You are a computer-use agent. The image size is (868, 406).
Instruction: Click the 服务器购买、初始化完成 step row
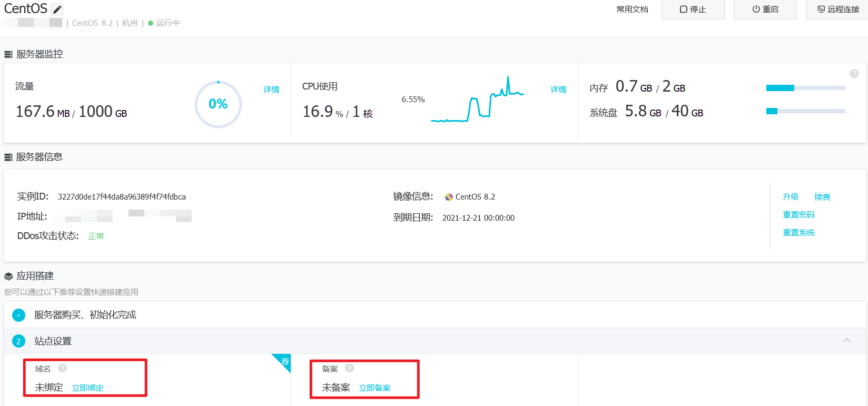pyautogui.click(x=435, y=315)
